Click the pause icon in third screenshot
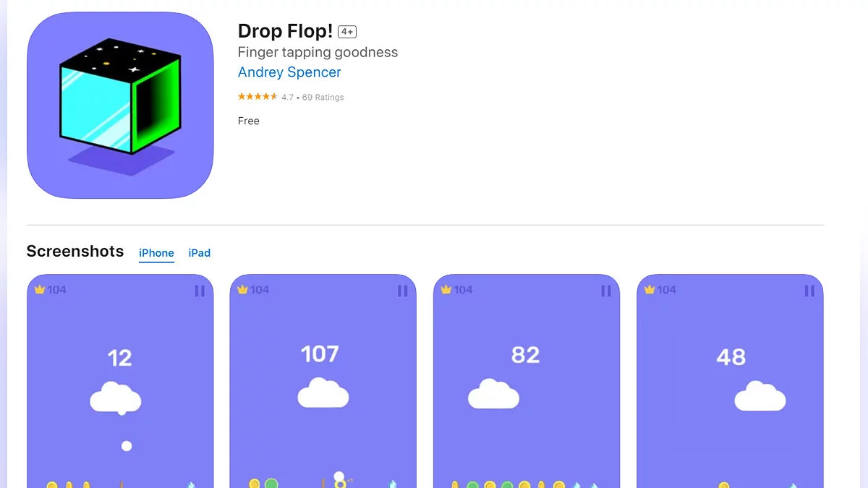 606,291
